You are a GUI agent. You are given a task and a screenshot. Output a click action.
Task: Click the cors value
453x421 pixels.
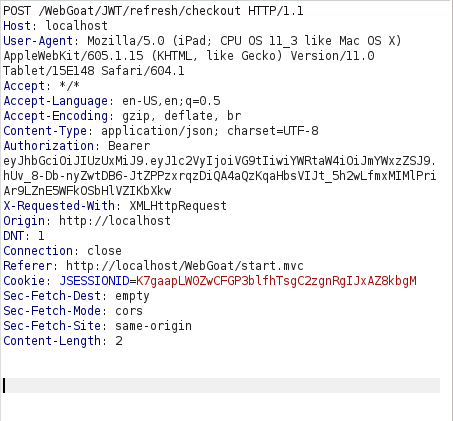[129, 311]
